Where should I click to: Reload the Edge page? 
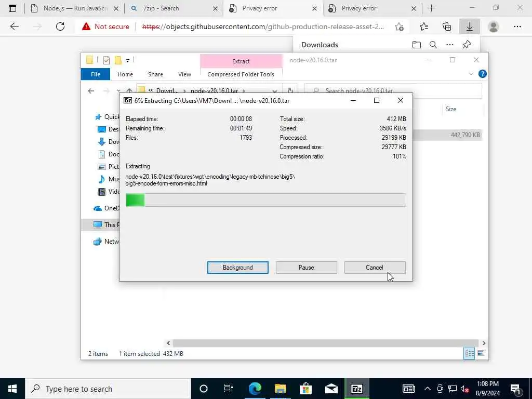click(60, 26)
